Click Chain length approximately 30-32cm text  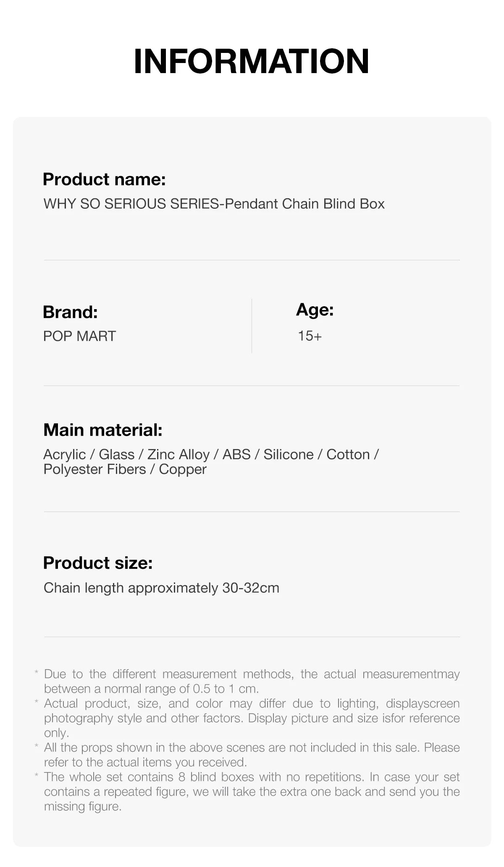click(161, 588)
